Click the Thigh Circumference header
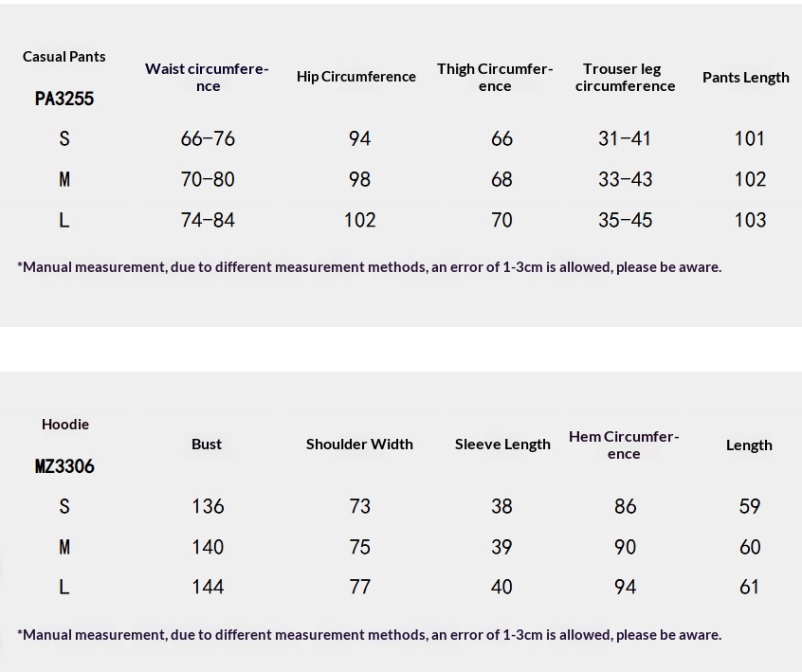Image resolution: width=802 pixels, height=672 pixels. (x=494, y=77)
